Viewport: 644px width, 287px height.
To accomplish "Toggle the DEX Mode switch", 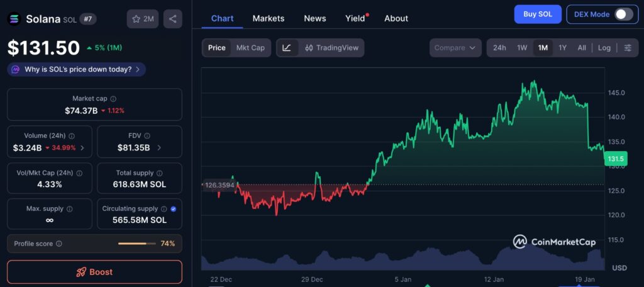I will 623,14.
